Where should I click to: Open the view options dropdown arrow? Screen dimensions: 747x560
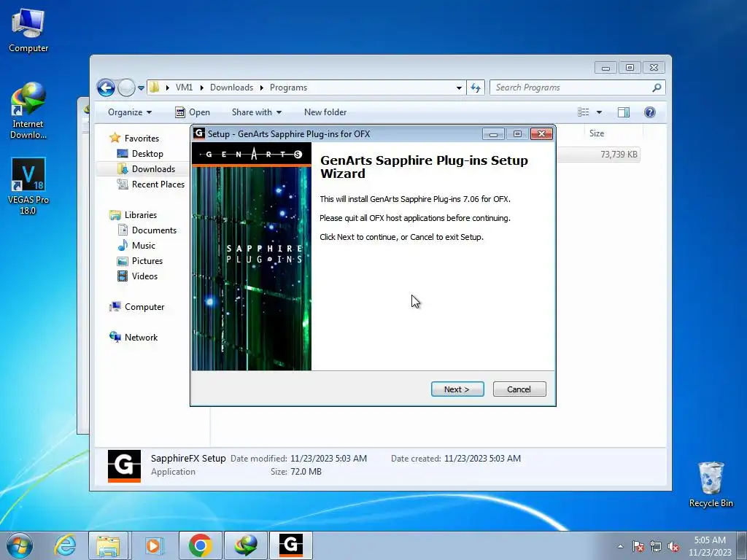[x=600, y=112]
